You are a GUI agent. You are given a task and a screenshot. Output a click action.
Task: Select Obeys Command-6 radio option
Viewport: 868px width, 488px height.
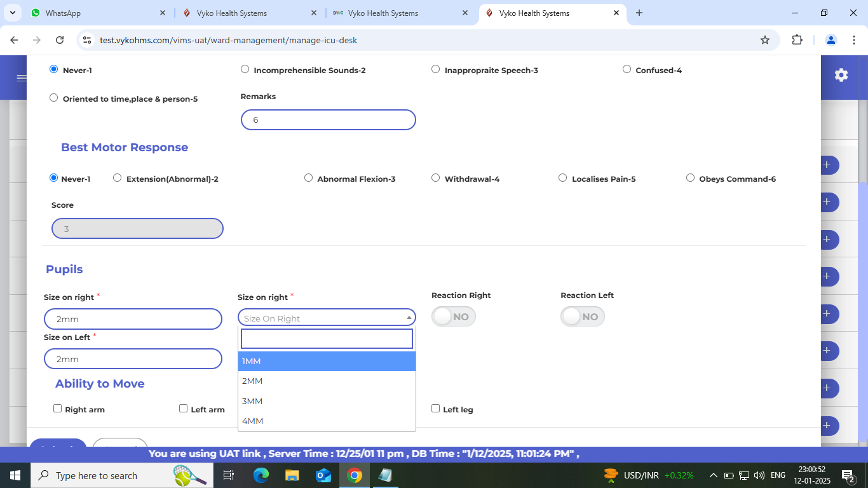[x=690, y=178]
